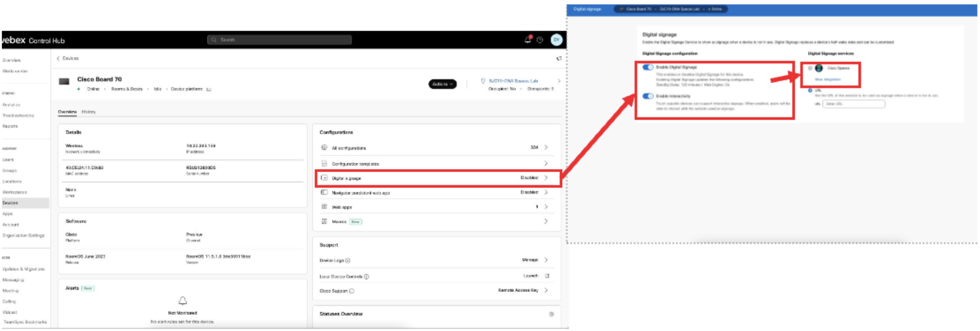This screenshot has height=331, width=980.
Task: Open the notifications bell in the header
Action: (x=527, y=40)
